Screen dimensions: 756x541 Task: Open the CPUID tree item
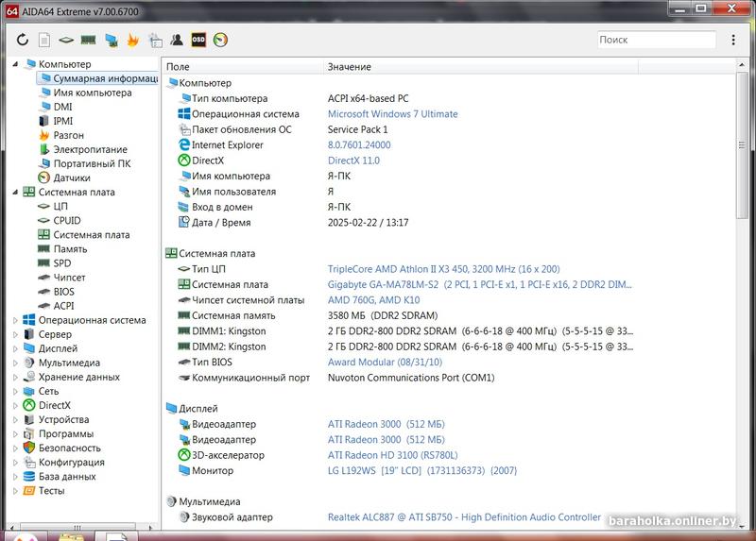point(66,220)
